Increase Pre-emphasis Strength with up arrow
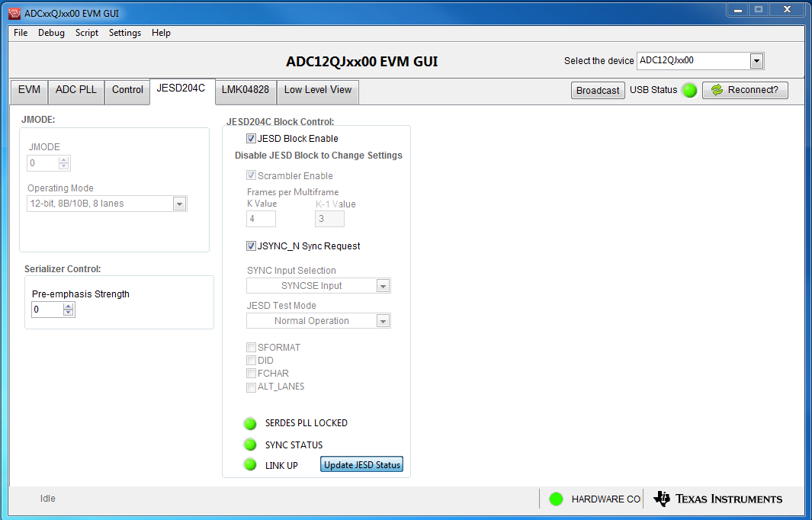 (69, 307)
